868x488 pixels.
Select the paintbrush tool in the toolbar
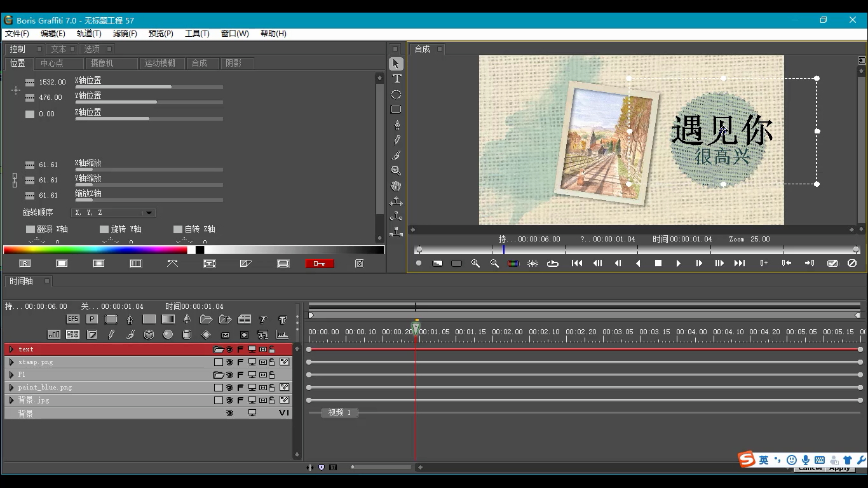(x=397, y=155)
